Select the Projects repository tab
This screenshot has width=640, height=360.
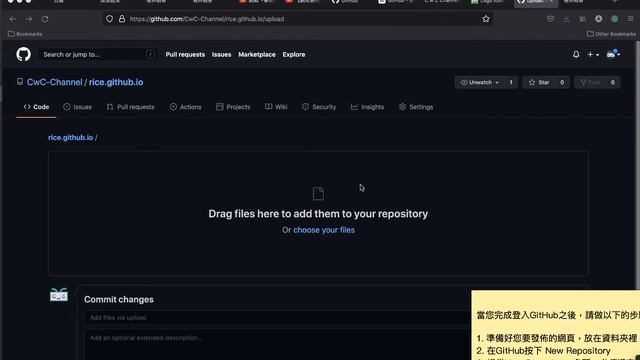coord(233,107)
